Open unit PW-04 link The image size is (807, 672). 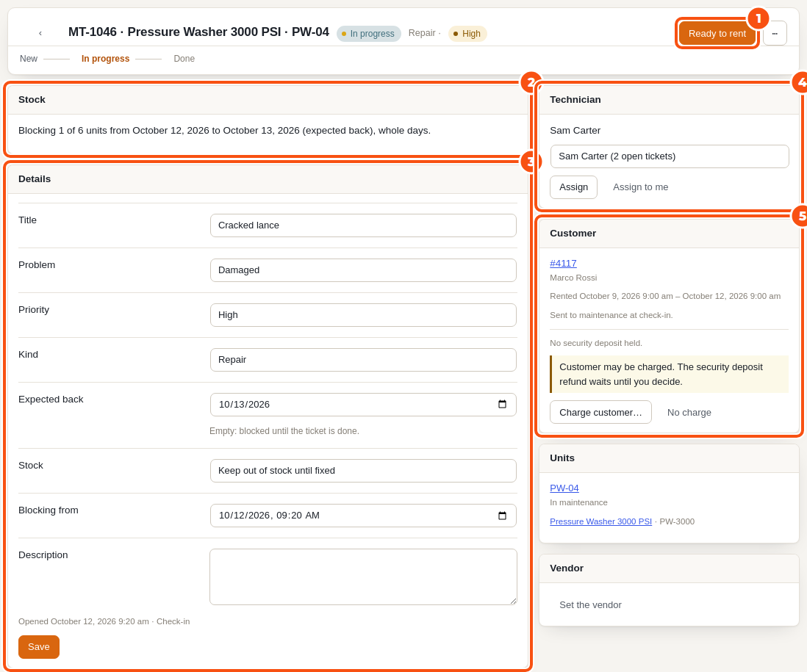[564, 488]
